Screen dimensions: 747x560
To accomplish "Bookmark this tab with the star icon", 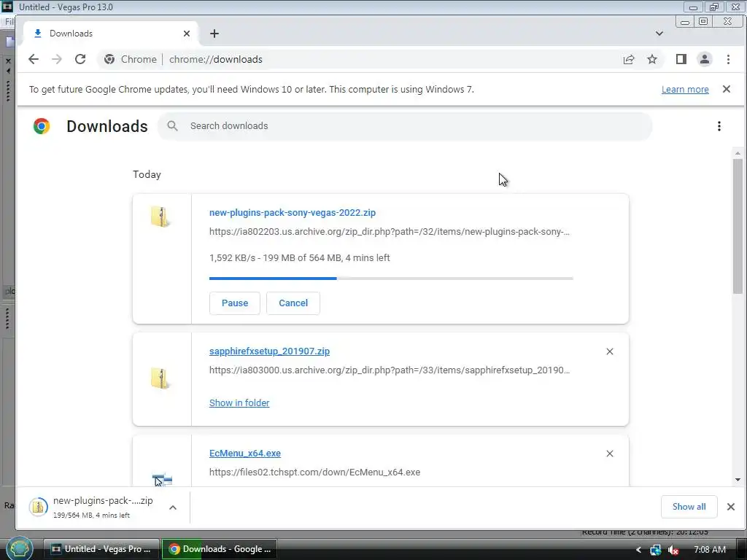I will coord(652,59).
